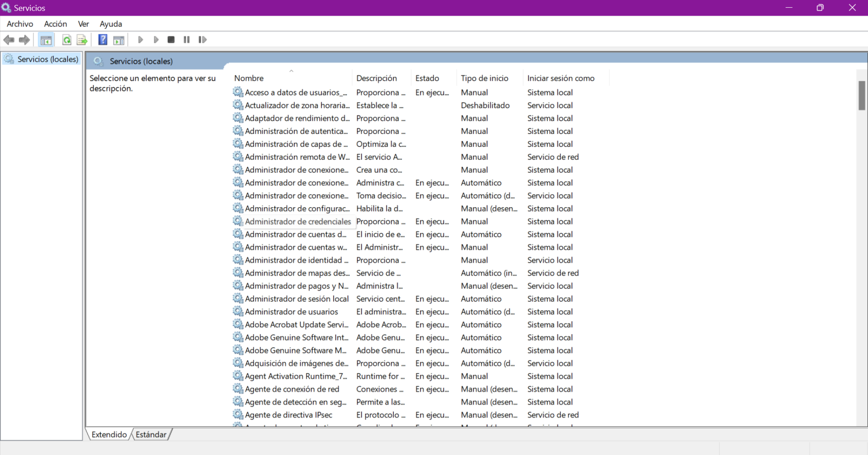
Task: Click 'Permite a las...' description cell
Action: pyautogui.click(x=380, y=402)
